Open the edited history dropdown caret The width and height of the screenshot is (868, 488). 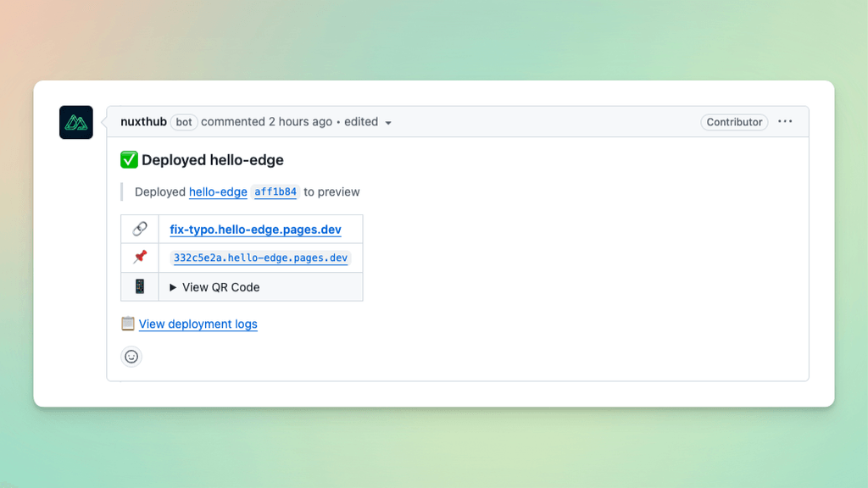pos(389,122)
